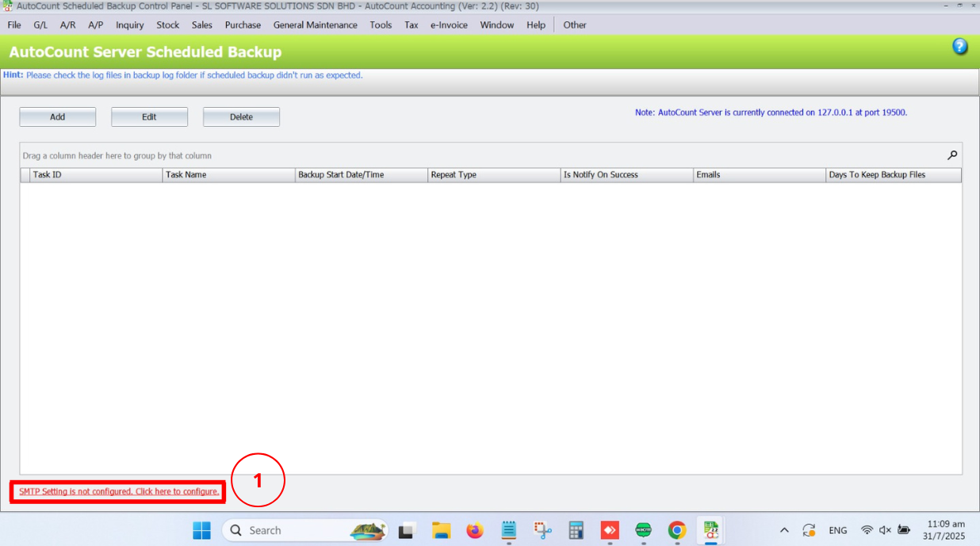
Task: Open Google Chrome from the taskbar
Action: pos(676,530)
